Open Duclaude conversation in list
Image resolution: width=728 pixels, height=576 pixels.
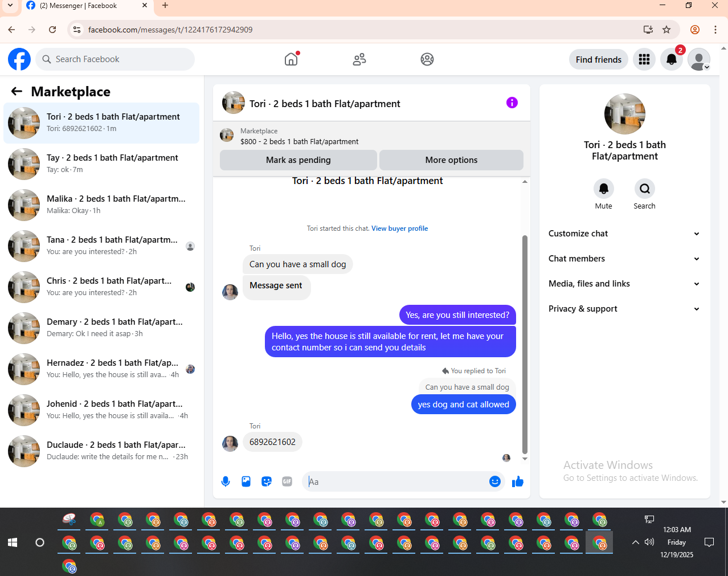101,451
